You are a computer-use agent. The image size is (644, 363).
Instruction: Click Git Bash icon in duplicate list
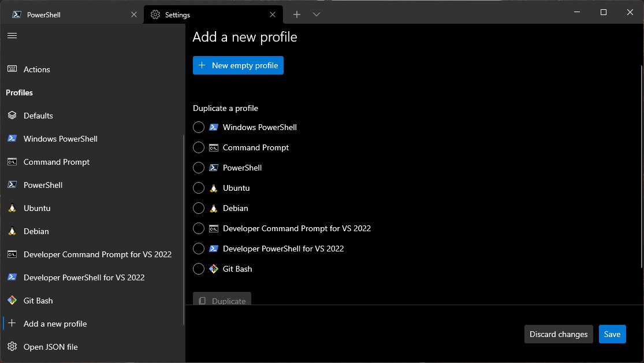click(x=214, y=269)
